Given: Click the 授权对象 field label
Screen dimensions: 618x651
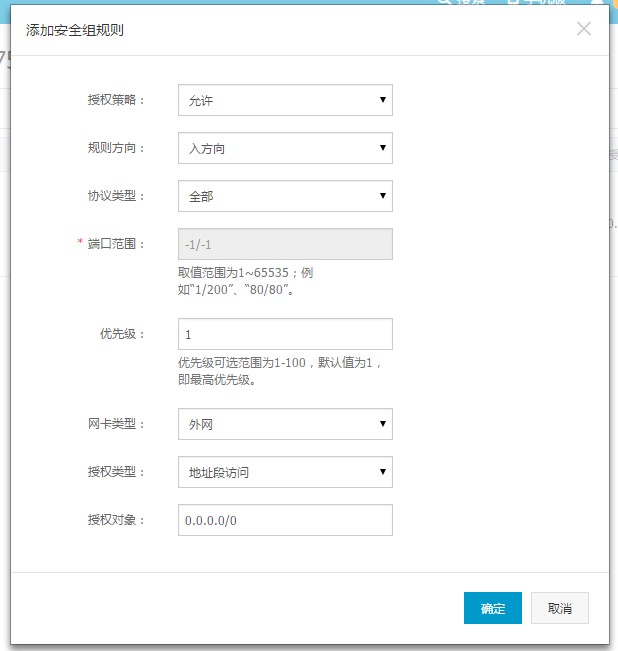Looking at the screenshot, I should 116,520.
